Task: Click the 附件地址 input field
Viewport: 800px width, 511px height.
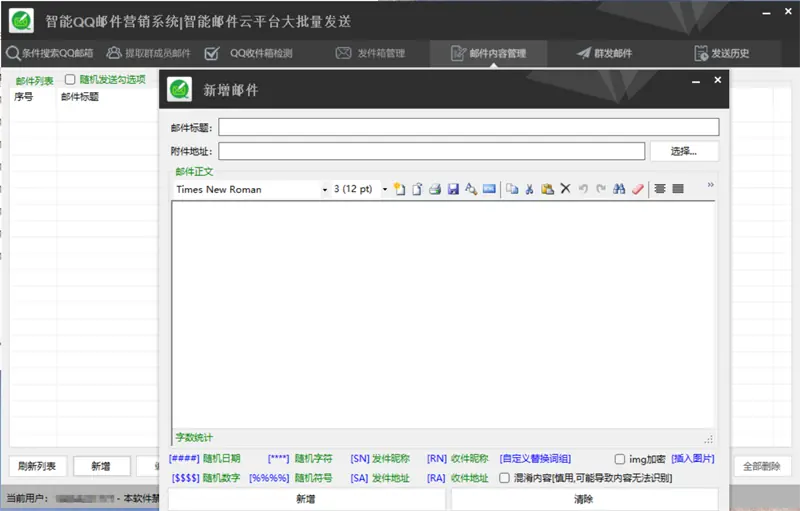Action: pyautogui.click(x=432, y=151)
